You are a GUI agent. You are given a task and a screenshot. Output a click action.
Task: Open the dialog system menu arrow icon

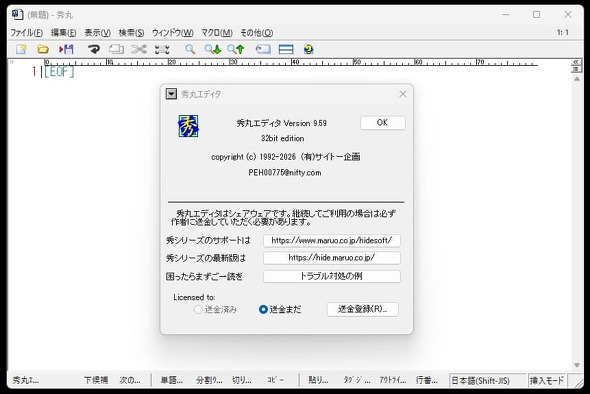[171, 94]
